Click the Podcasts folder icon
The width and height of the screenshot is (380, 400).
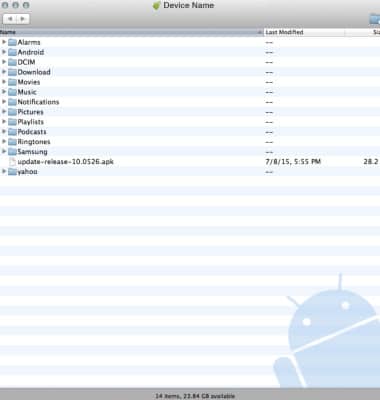12,132
